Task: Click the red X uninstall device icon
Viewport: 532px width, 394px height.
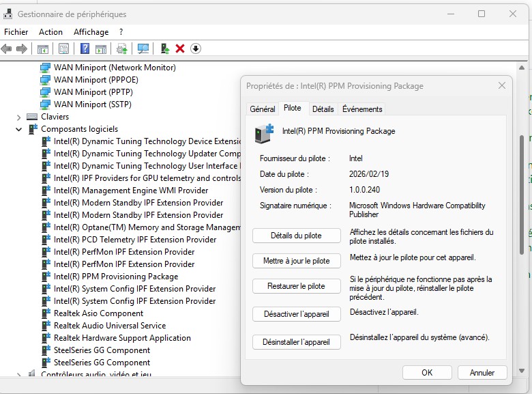Action: tap(180, 48)
